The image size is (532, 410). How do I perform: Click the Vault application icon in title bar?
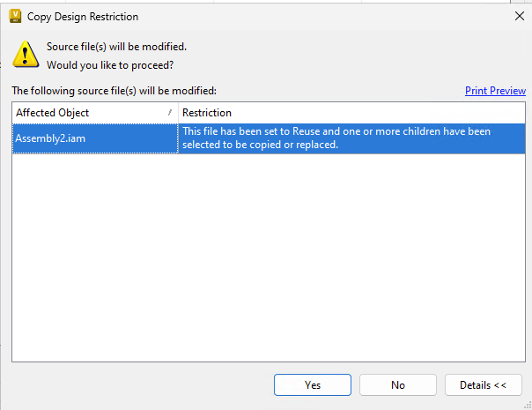tap(15, 16)
